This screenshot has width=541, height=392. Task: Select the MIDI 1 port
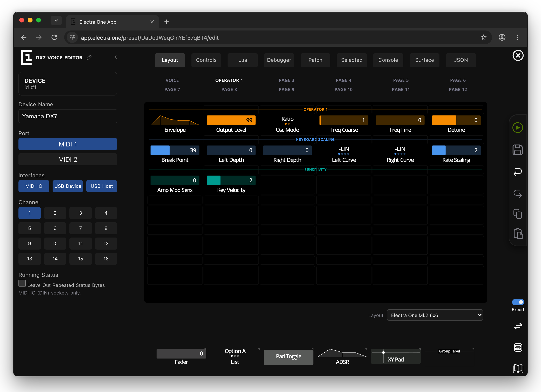[x=68, y=144]
